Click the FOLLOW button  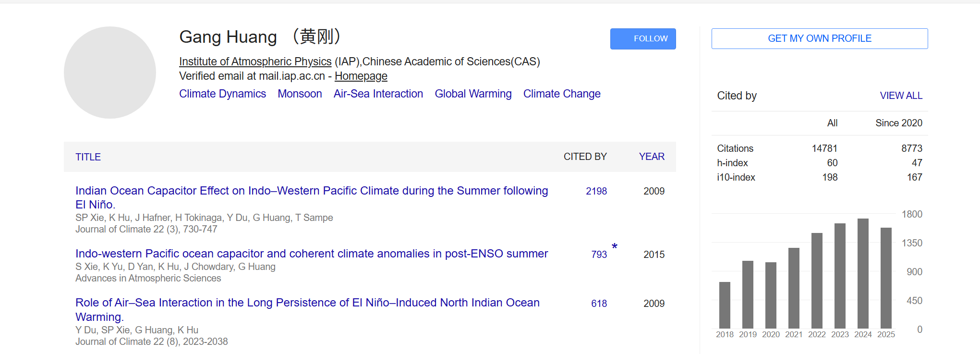click(642, 39)
